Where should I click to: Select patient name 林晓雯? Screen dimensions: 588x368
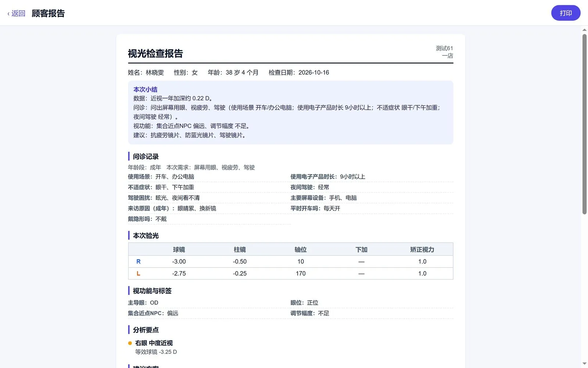click(x=155, y=72)
